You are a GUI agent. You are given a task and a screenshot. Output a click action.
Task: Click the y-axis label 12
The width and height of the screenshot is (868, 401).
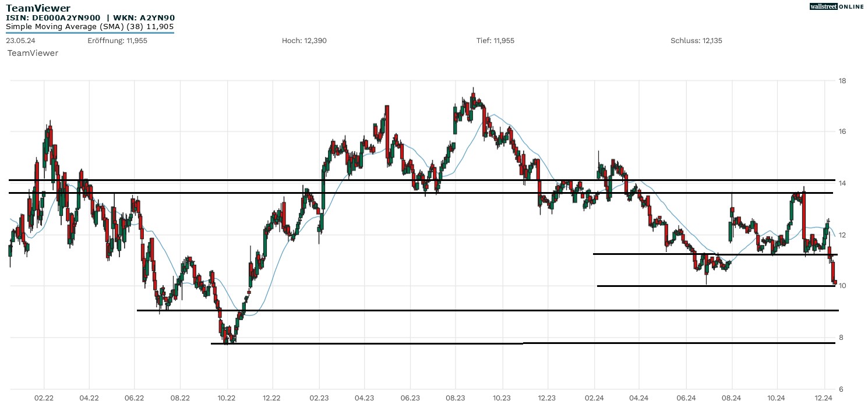point(842,235)
